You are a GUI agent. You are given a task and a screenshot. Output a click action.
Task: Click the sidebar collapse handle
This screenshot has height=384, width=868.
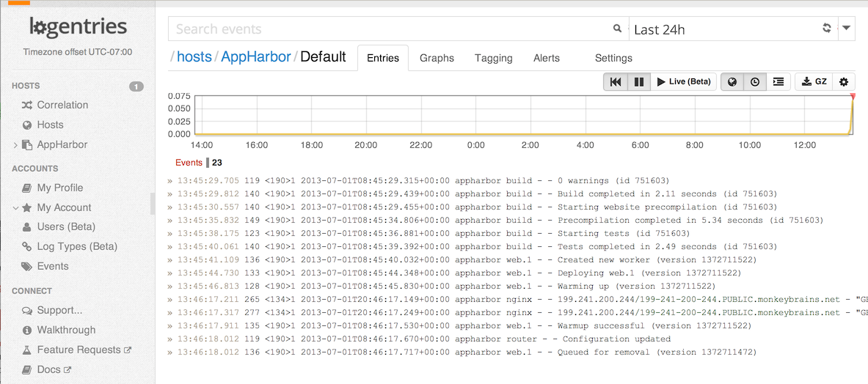pos(153,204)
